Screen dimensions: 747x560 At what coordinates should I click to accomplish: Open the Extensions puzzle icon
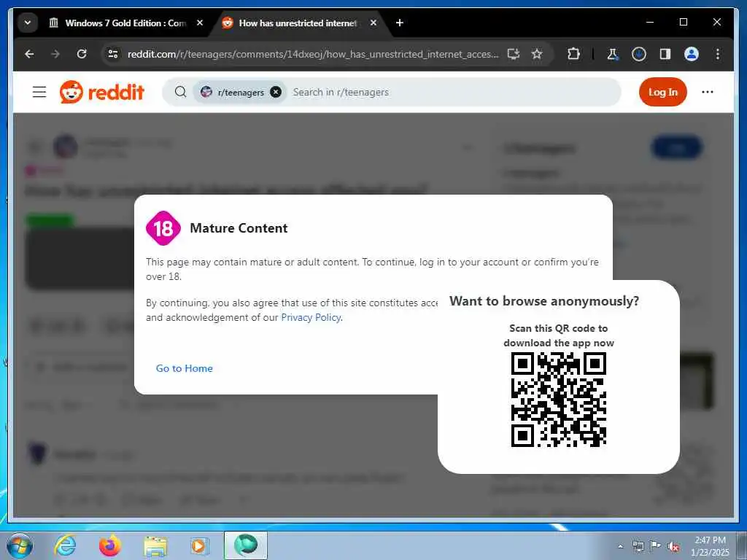coord(573,54)
